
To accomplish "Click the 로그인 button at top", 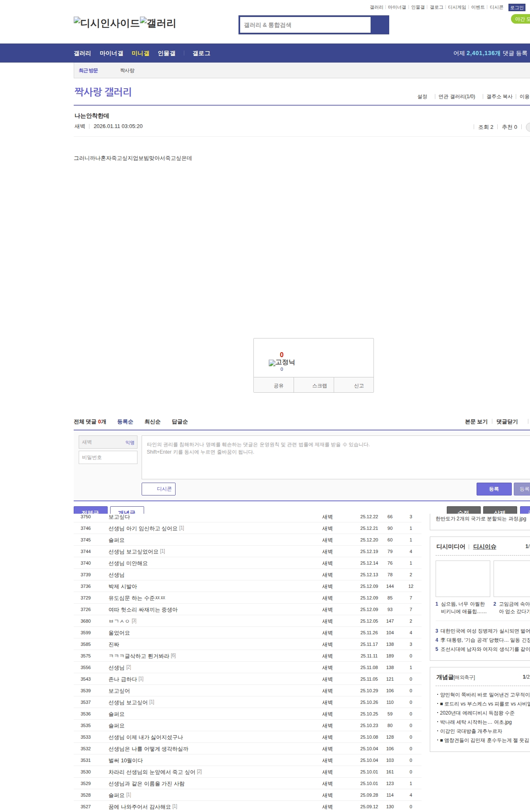I will tap(517, 7).
